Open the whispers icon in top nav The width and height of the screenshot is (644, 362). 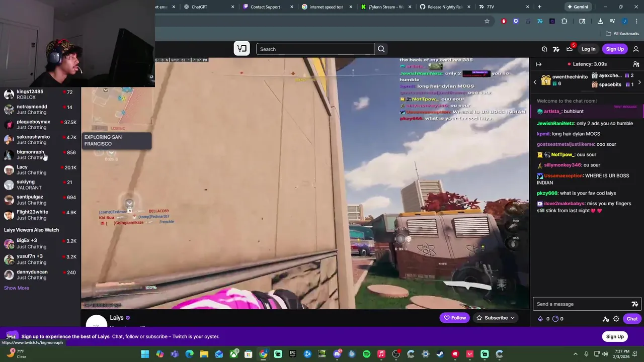click(544, 49)
